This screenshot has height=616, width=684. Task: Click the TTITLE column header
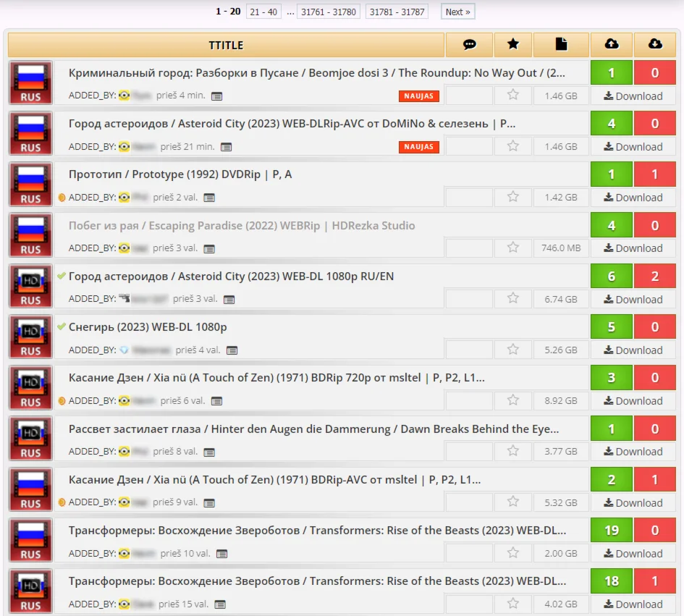pyautogui.click(x=226, y=45)
